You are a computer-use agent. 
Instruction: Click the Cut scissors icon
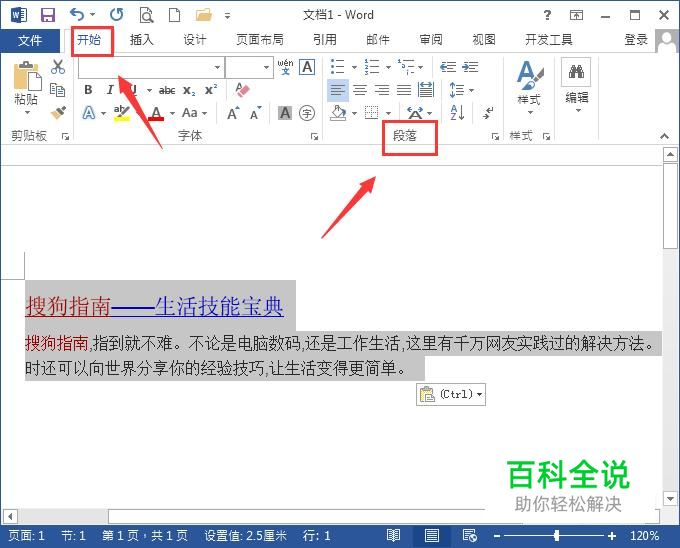pos(58,67)
